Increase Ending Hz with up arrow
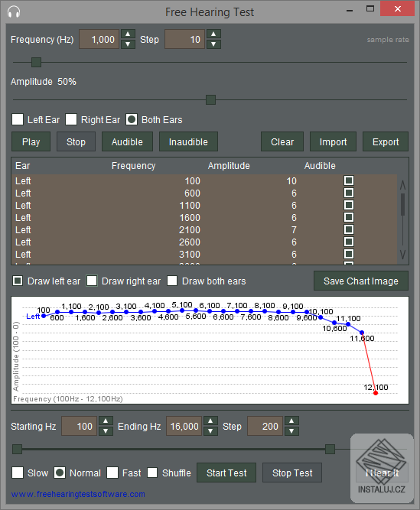The image size is (420, 510). click(210, 421)
